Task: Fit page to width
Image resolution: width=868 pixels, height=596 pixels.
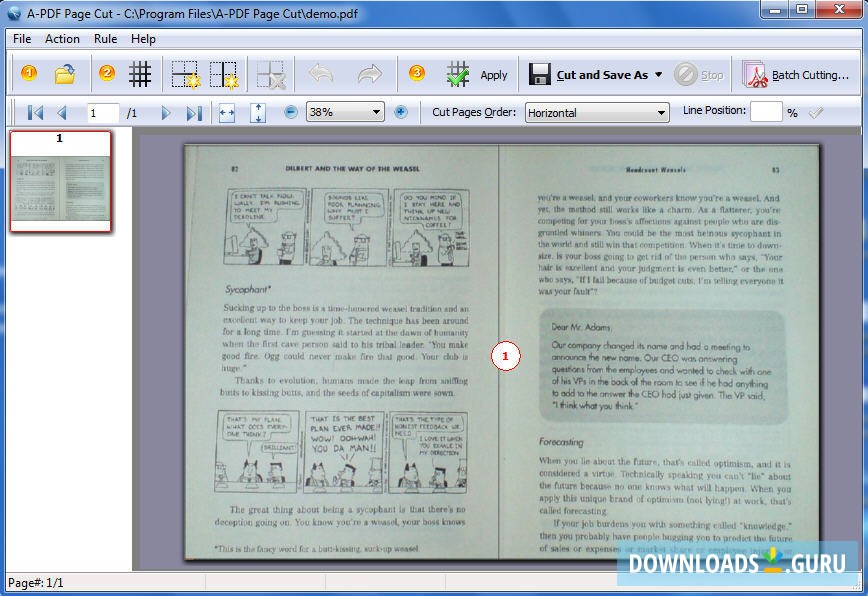Action: (x=226, y=113)
